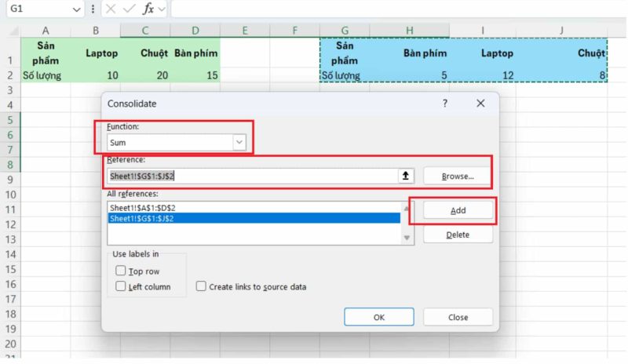Click the Browse... button
This screenshot has height=364, width=628.
(458, 177)
